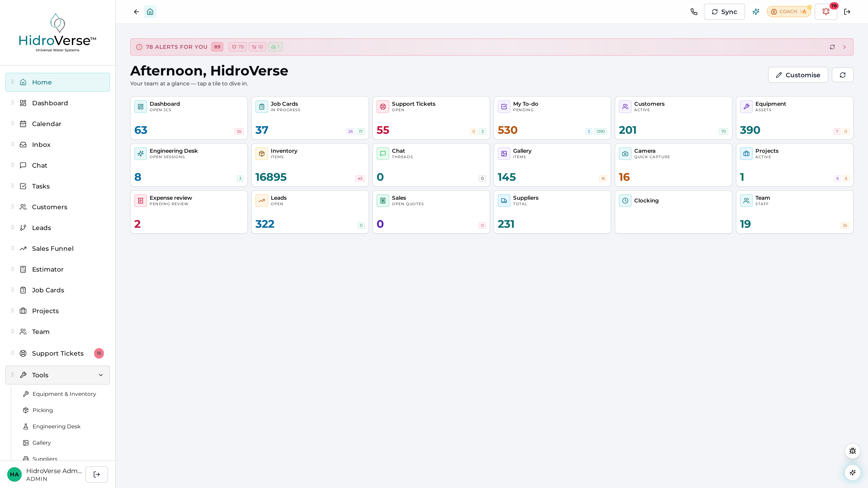The height and width of the screenshot is (488, 868).
Task: Open the Suppliers Total tile
Action: click(552, 212)
